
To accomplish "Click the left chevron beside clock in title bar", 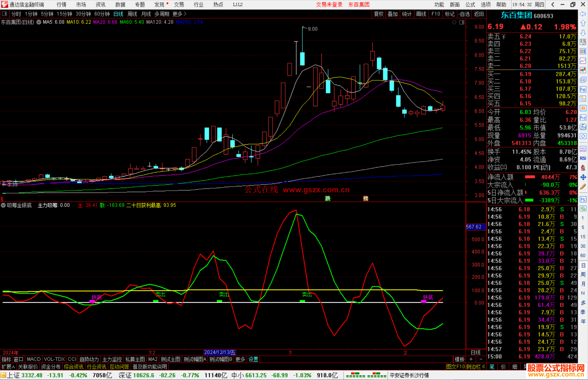I will 553,4.
